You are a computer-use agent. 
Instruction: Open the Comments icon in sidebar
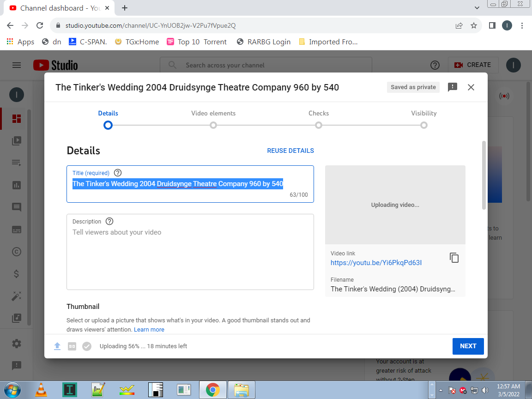click(16, 207)
